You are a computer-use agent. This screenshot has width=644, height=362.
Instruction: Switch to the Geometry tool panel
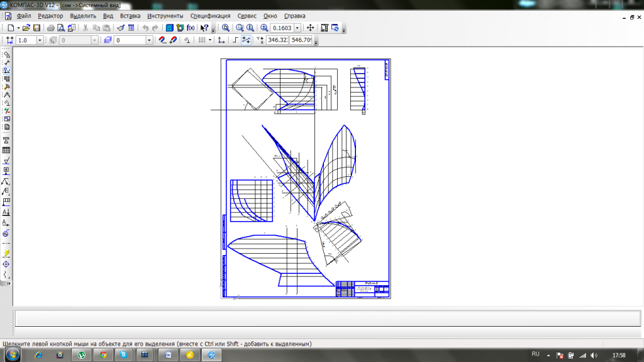point(6,54)
